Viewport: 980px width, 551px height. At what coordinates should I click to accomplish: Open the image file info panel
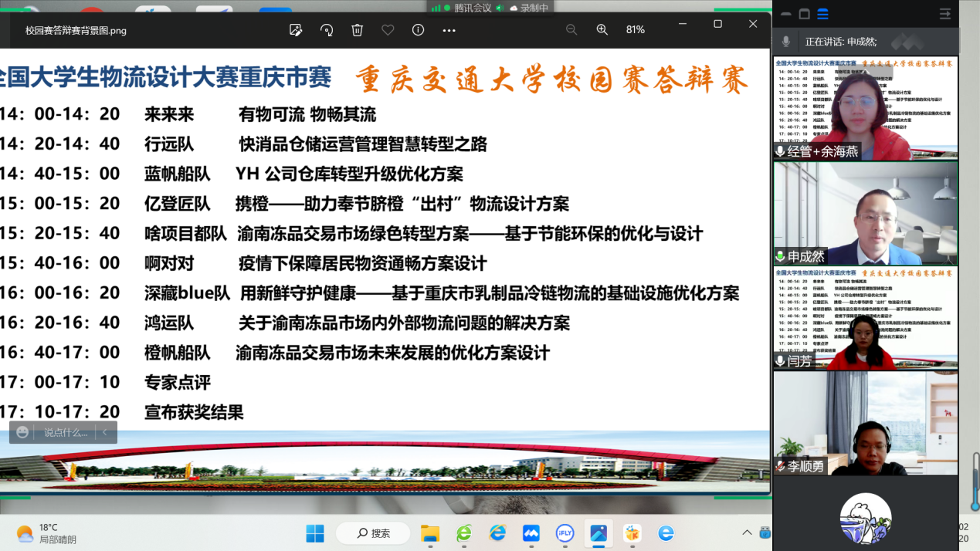pos(418,30)
